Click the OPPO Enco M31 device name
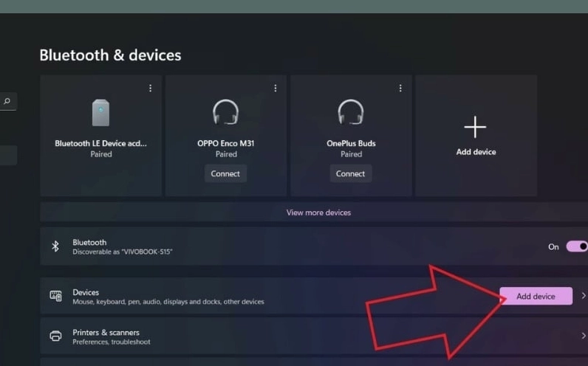Screen dimensions: 588x366 (226, 143)
